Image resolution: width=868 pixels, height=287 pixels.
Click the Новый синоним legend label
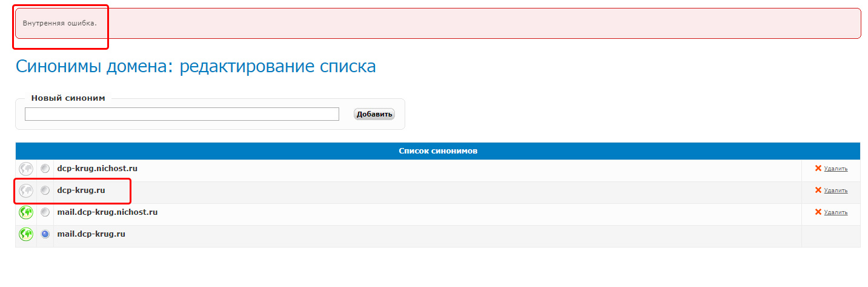[x=68, y=98]
